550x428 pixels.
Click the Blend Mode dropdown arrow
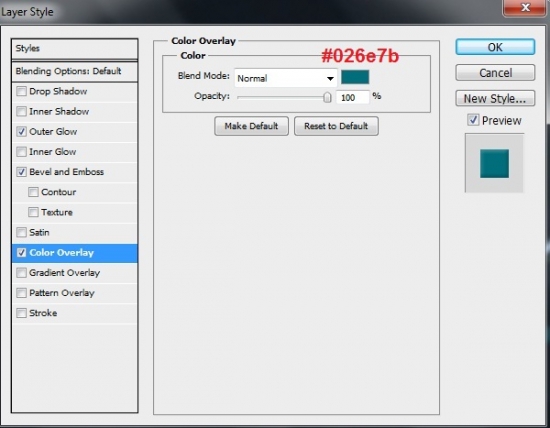(330, 79)
